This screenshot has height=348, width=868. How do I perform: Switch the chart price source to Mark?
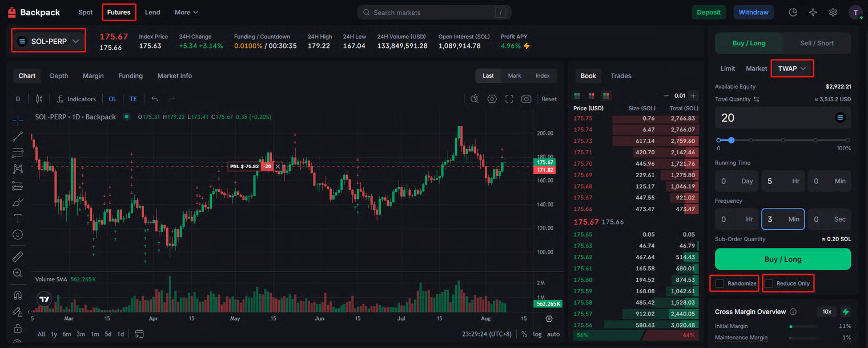tap(514, 75)
